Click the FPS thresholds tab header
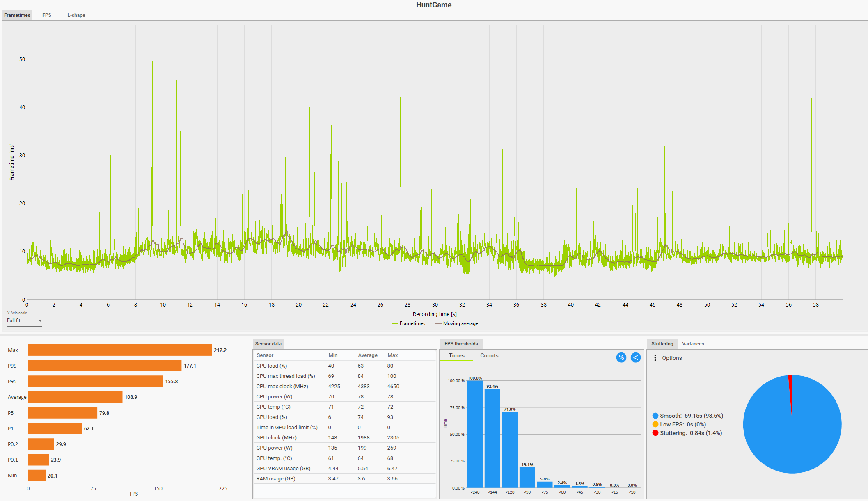This screenshot has width=868, height=501. point(461,344)
